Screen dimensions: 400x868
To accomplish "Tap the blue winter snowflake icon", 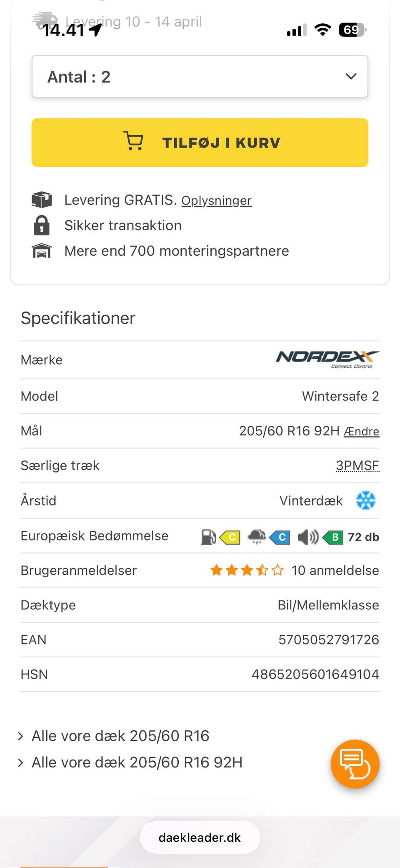I will [366, 501].
